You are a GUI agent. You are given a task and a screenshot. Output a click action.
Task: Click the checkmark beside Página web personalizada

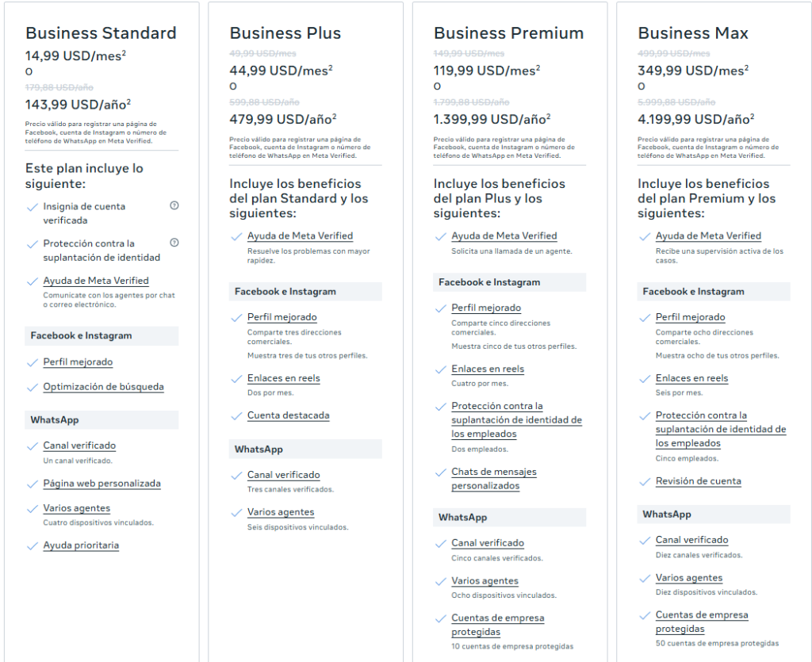[x=32, y=484]
